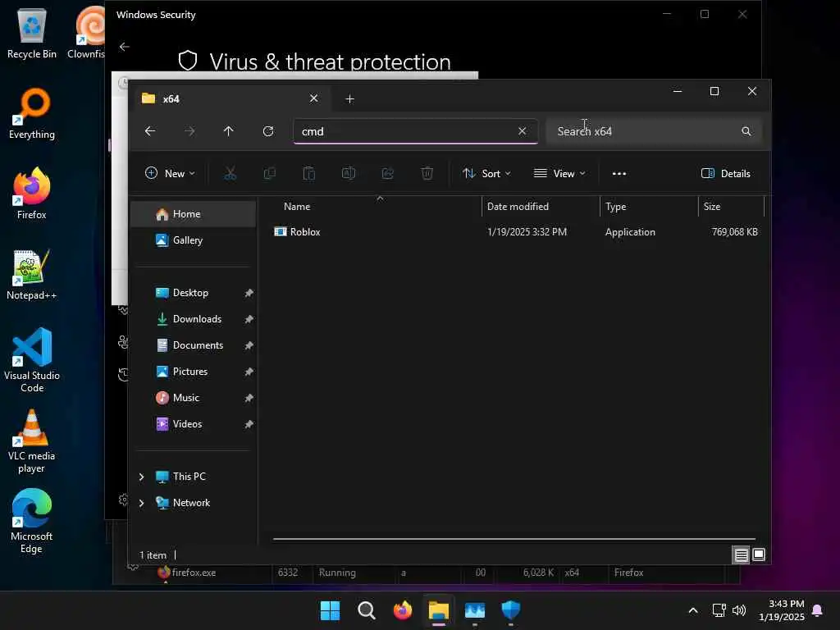Image resolution: width=840 pixels, height=630 pixels.
Task: Click the search magnifier in Explorer
Action: point(746,131)
